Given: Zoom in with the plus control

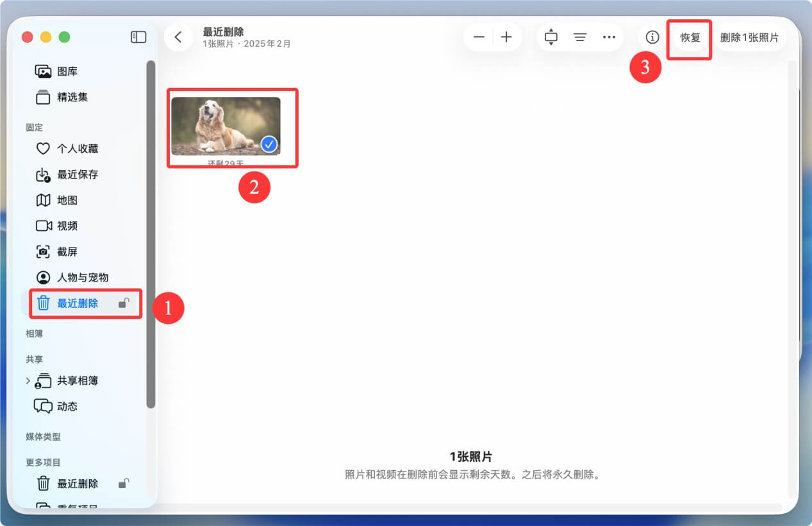Looking at the screenshot, I should pyautogui.click(x=506, y=37).
